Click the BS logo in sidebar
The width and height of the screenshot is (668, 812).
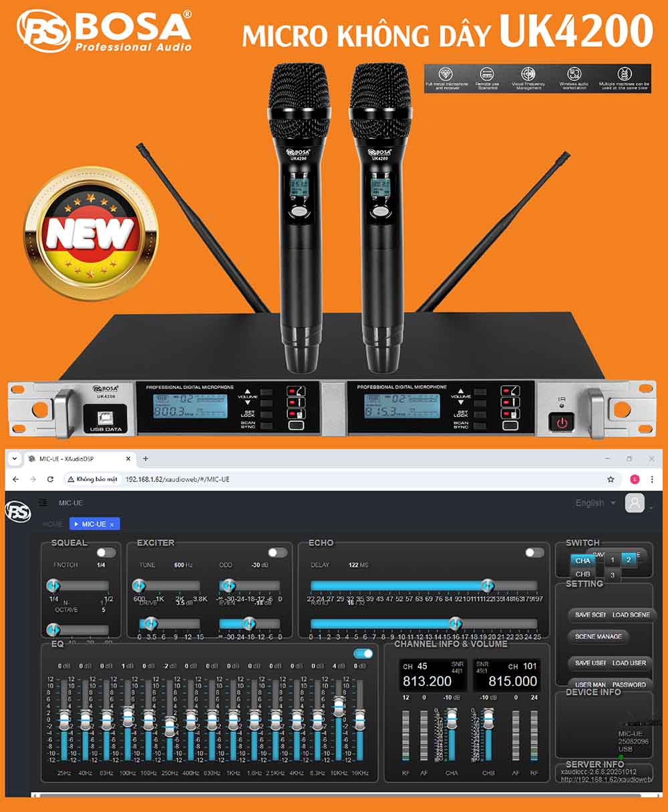point(18,512)
